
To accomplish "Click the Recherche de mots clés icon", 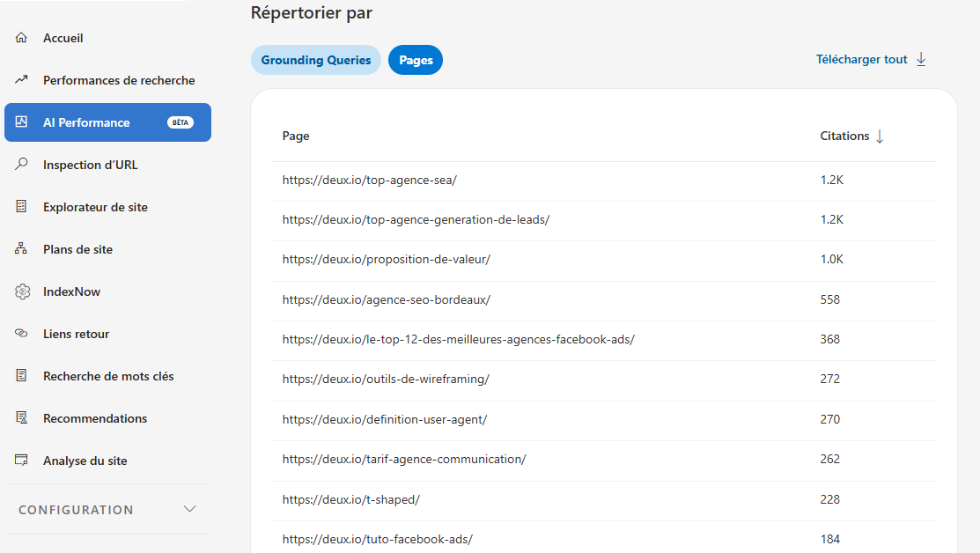I will click(22, 376).
